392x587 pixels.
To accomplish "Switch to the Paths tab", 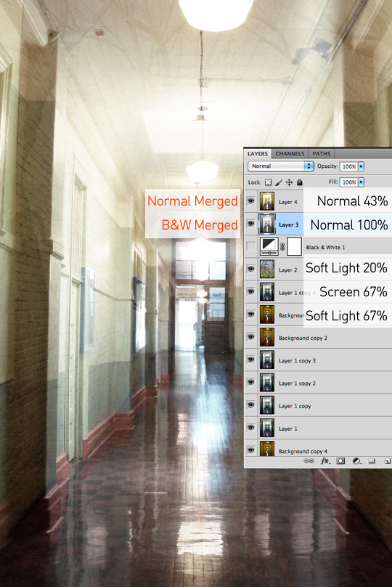I will (x=322, y=153).
